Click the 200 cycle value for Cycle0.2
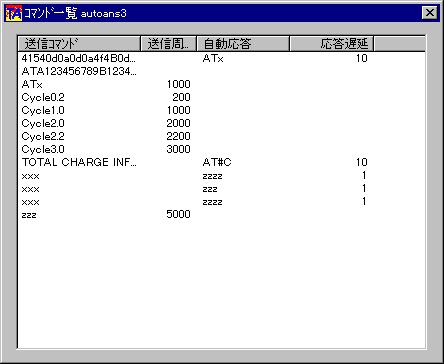This screenshot has width=444, height=364. (181, 97)
